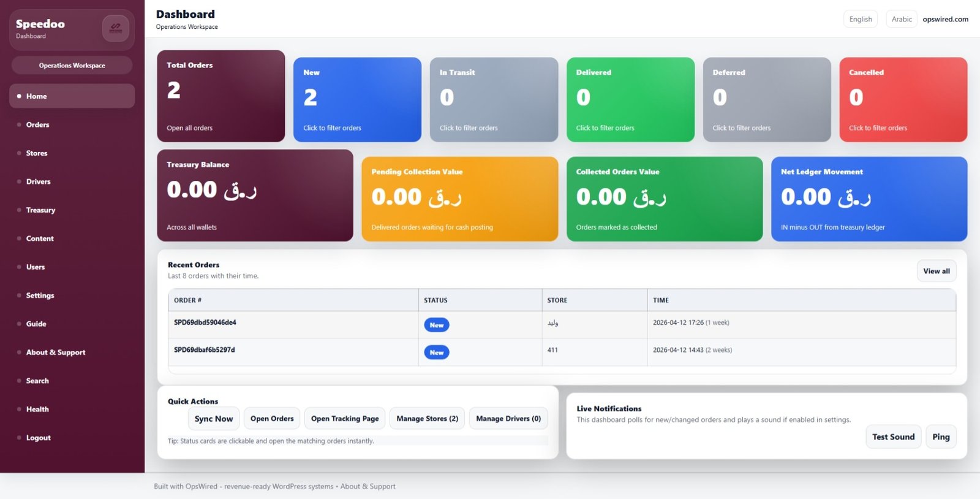The height and width of the screenshot is (499, 980).
Task: Go to Users in sidebar
Action: (72, 267)
